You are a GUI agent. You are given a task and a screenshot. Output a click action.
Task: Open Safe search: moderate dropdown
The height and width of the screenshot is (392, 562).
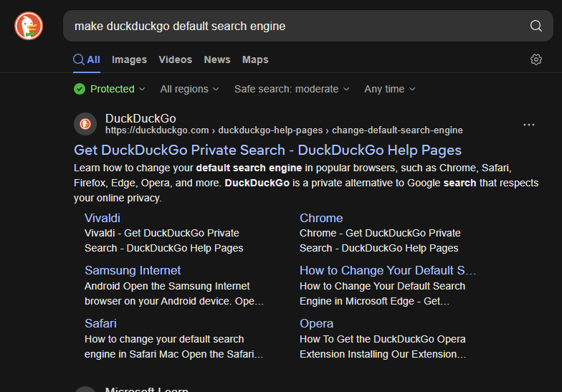(292, 89)
